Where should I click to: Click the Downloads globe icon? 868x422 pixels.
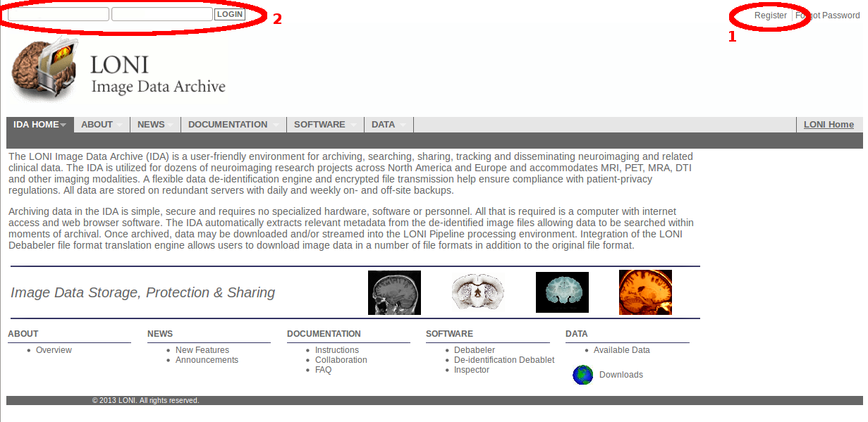tap(583, 375)
